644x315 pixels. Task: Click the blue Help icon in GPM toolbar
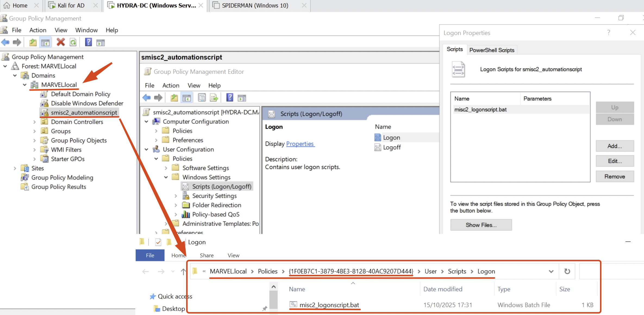88,42
